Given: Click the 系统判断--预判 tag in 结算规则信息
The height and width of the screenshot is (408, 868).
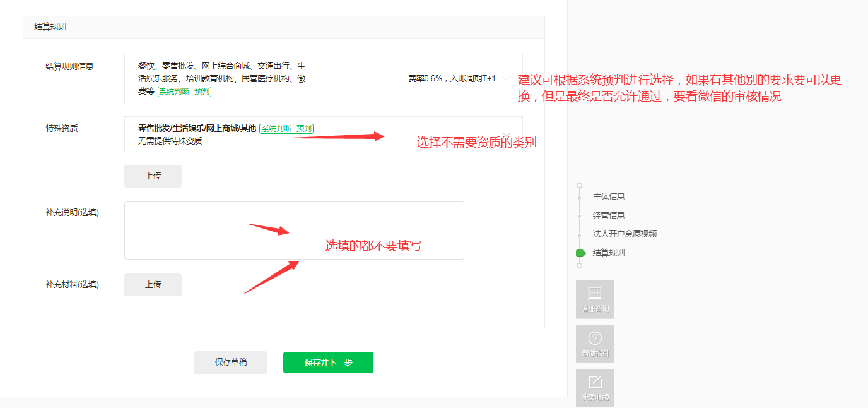Looking at the screenshot, I should [x=184, y=92].
